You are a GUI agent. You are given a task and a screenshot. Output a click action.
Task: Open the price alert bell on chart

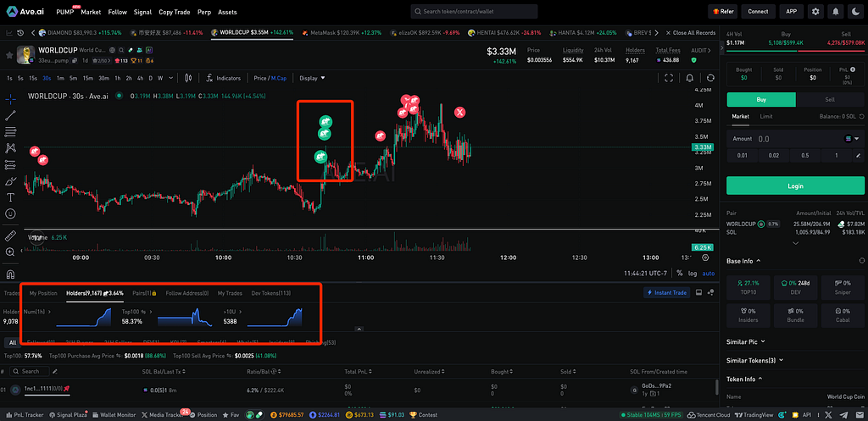click(690, 78)
